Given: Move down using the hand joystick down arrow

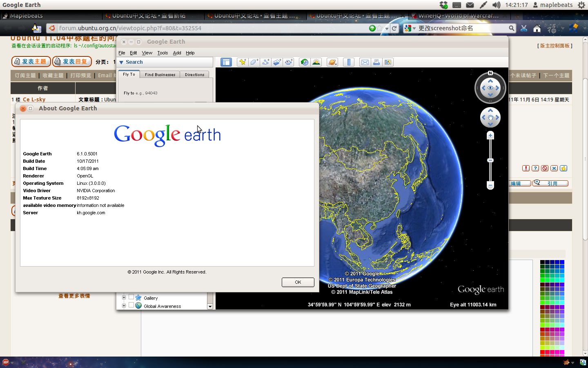Looking at the screenshot, I should (490, 124).
